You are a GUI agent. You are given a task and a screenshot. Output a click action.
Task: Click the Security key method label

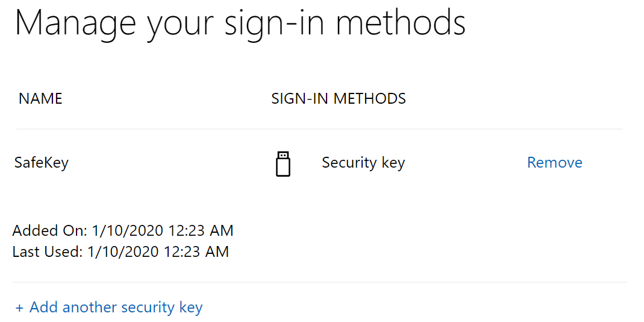pos(363,163)
